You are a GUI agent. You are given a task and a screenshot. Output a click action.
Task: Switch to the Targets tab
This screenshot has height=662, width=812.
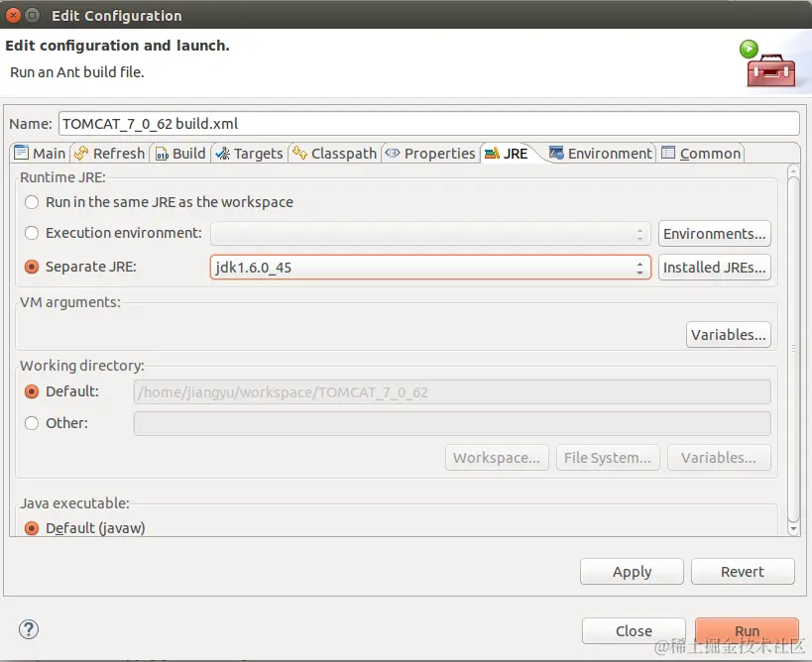point(250,154)
